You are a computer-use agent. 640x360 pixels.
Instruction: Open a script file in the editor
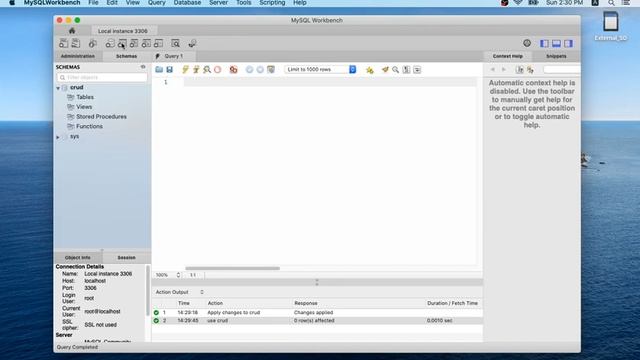(159, 69)
